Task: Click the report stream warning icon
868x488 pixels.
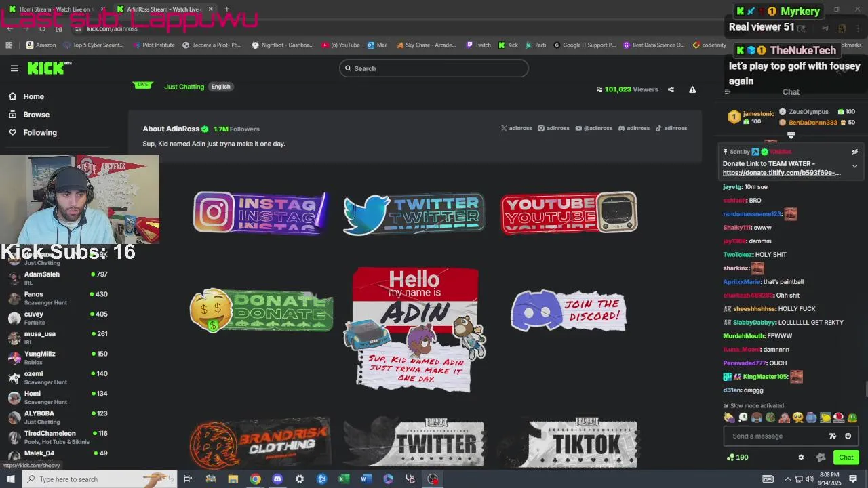Action: click(692, 89)
